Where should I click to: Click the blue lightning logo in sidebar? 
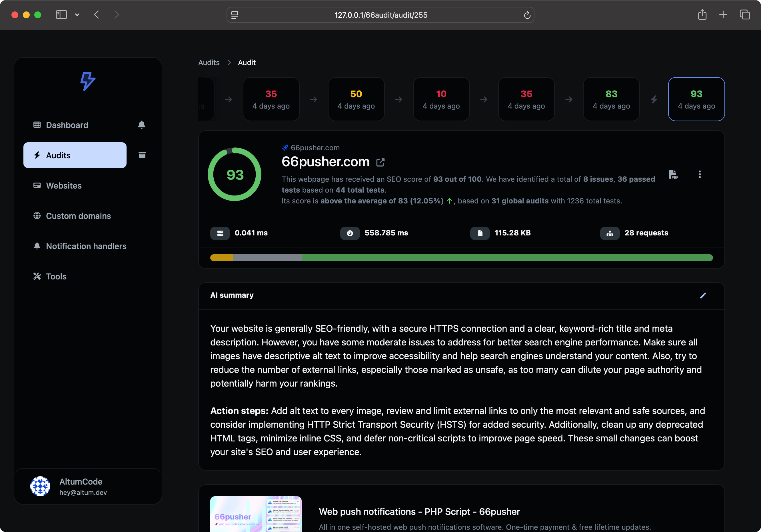[87, 81]
